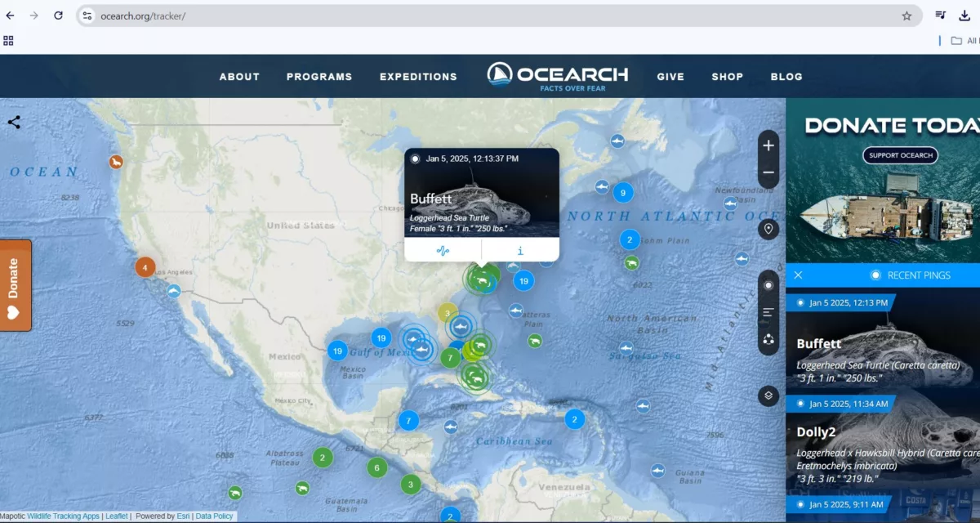Bookmark this page with the star
This screenshot has width=980, height=523.
tap(906, 16)
